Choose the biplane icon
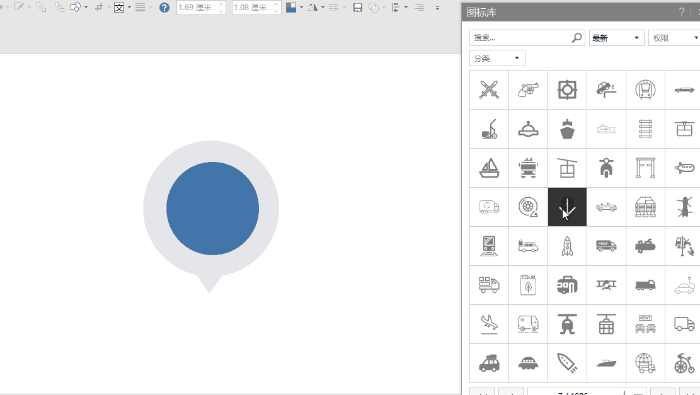Viewport: 700px width, 395px height. pyautogui.click(x=606, y=285)
